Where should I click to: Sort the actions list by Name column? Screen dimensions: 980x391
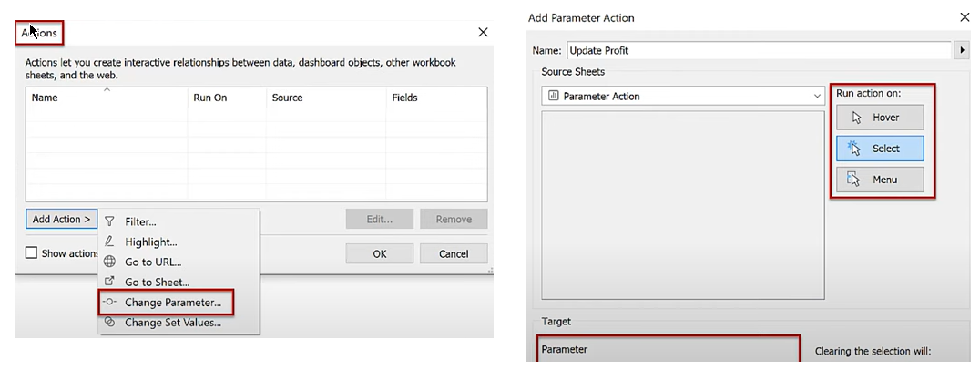45,98
